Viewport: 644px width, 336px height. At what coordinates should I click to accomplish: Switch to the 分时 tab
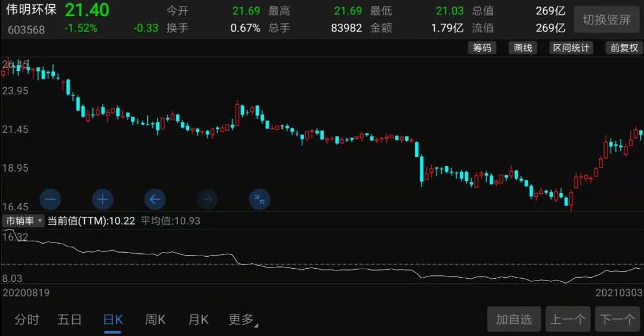point(27,320)
